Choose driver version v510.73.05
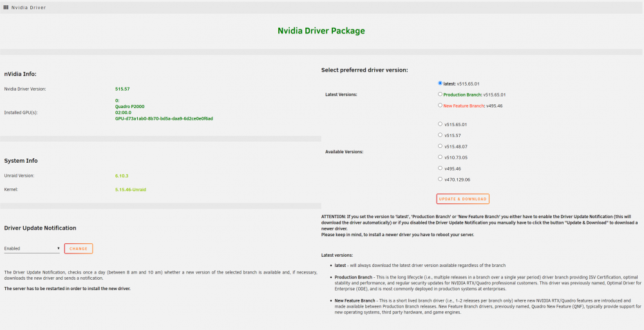Screen dimensions: 644x330 point(440,157)
